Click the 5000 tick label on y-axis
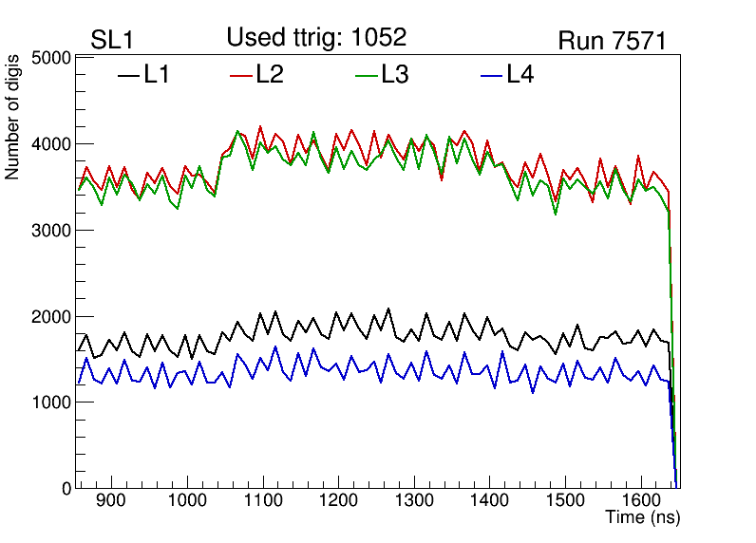 click(x=52, y=58)
